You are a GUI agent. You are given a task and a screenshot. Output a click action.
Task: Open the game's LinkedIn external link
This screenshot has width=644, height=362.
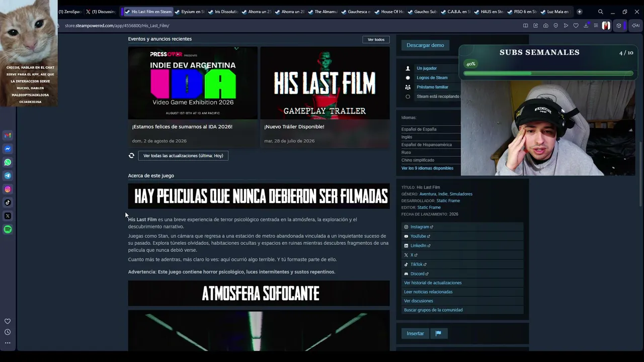pyautogui.click(x=421, y=246)
